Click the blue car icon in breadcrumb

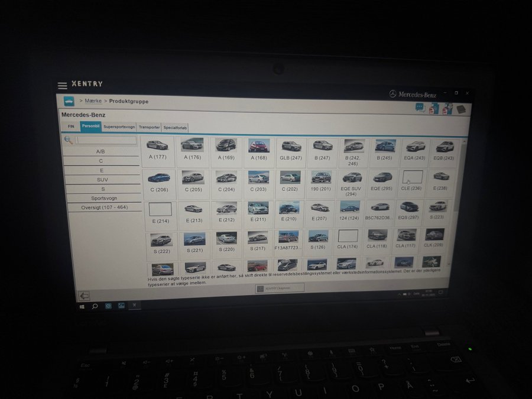[x=69, y=101]
